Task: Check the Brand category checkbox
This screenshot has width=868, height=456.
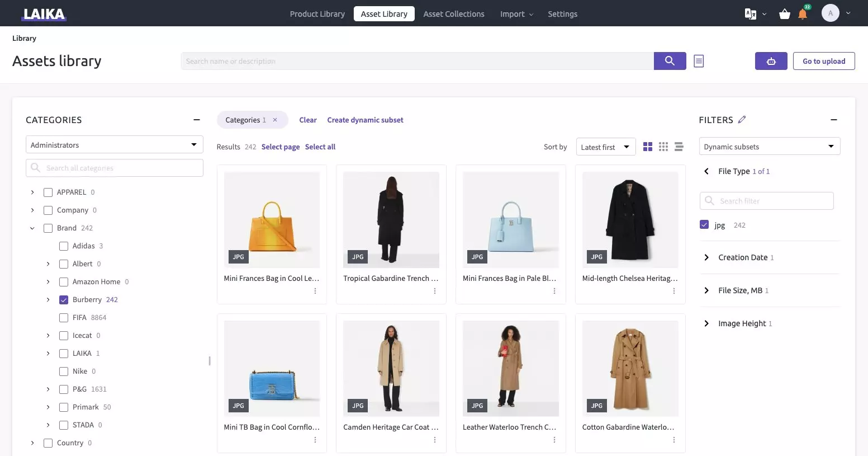Action: pyautogui.click(x=48, y=228)
